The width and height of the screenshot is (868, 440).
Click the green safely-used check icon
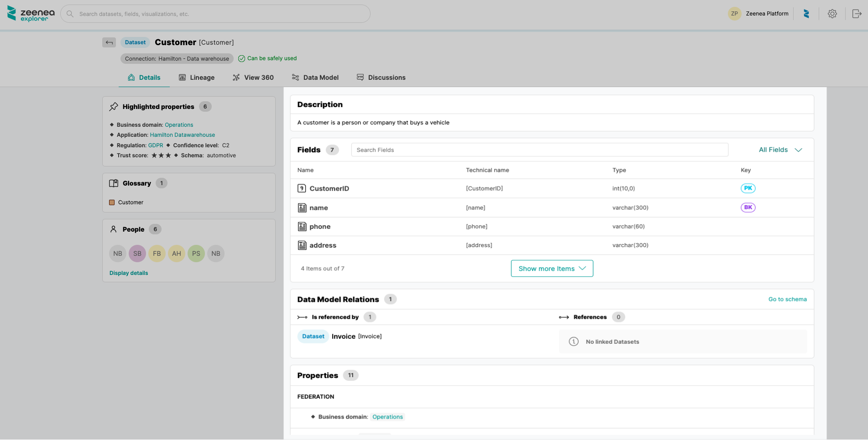[242, 58]
